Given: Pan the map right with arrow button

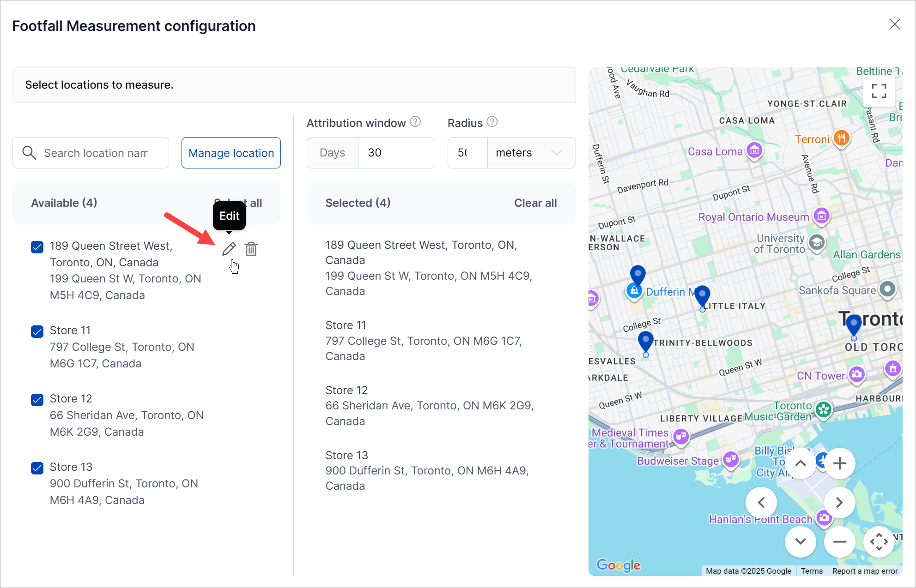Looking at the screenshot, I should pos(839,503).
